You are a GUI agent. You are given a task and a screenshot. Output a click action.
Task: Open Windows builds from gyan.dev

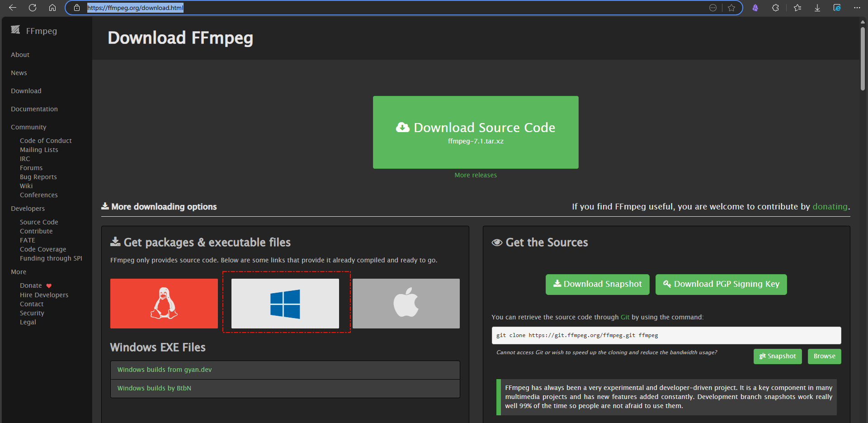(165, 370)
